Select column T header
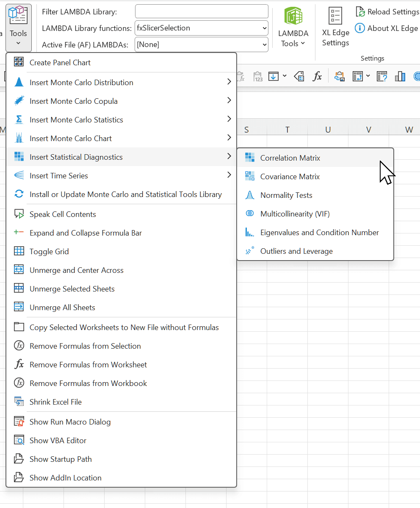Image resolution: width=420 pixels, height=508 pixels. pyautogui.click(x=287, y=130)
